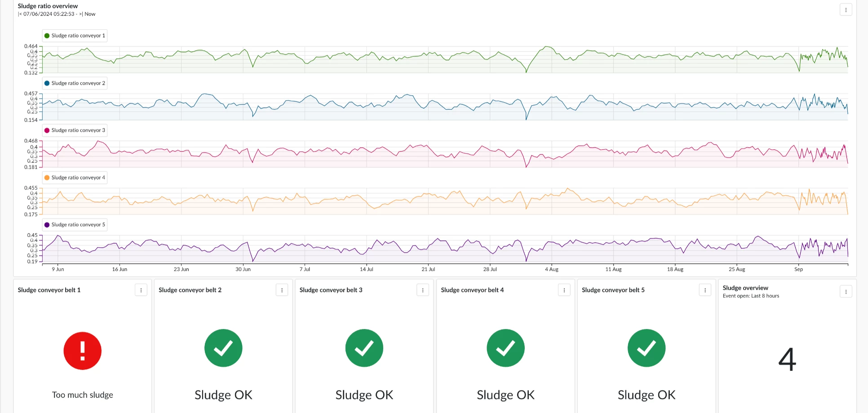Click the chart date range text
Viewport: 868px width, 413px height.
pyautogui.click(x=57, y=14)
